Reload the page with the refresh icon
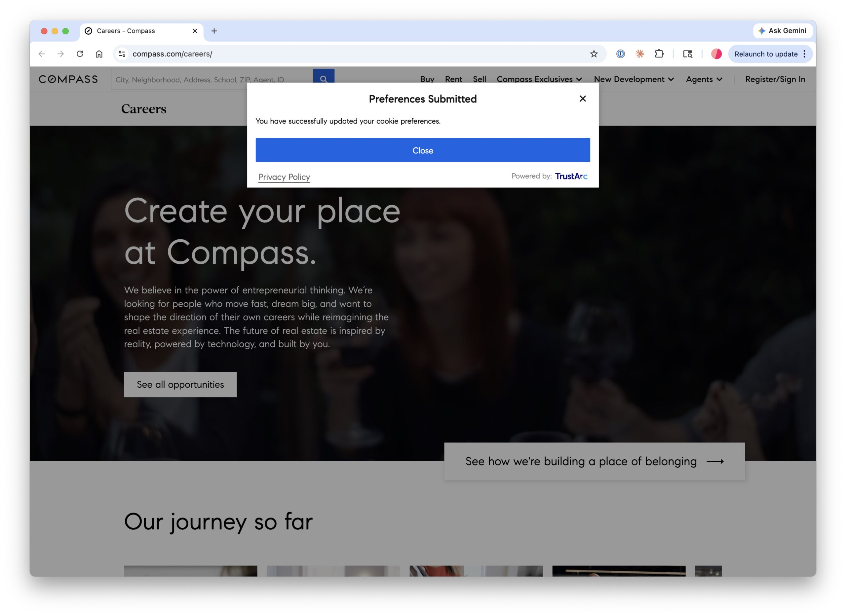 pos(80,54)
